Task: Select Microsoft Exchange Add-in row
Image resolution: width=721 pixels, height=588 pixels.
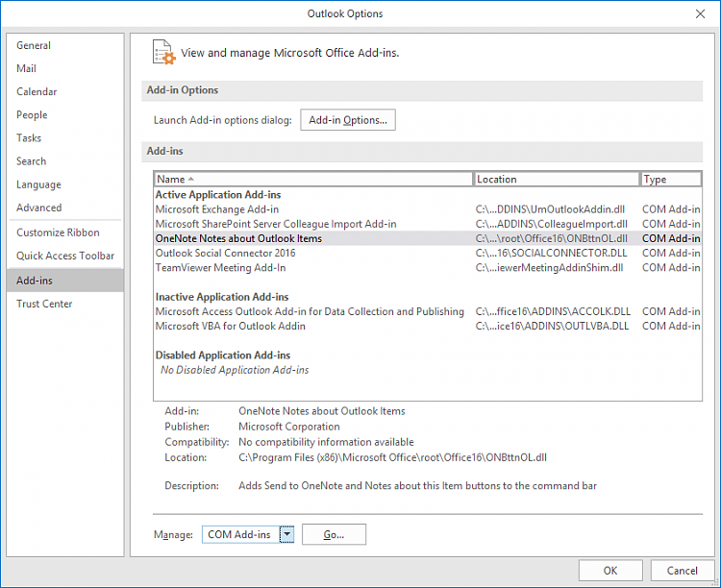Action: [217, 209]
